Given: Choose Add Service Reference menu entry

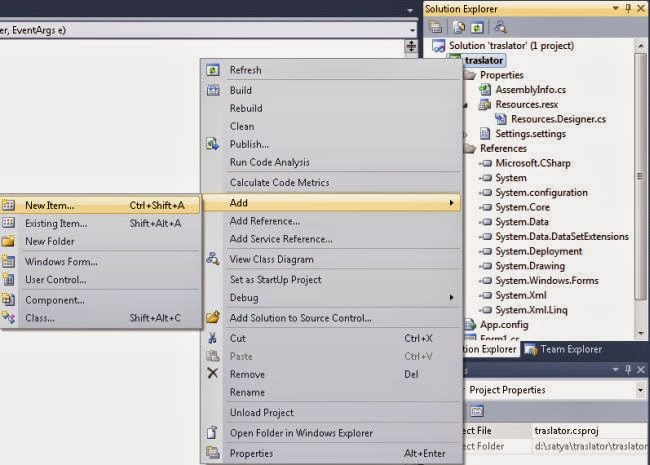Looking at the screenshot, I should coord(281,239).
